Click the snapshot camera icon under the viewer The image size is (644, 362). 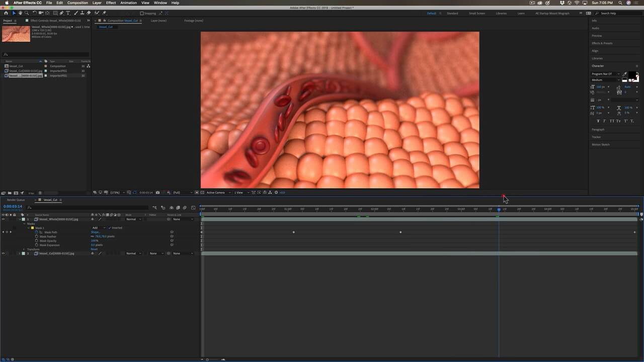[158, 193]
